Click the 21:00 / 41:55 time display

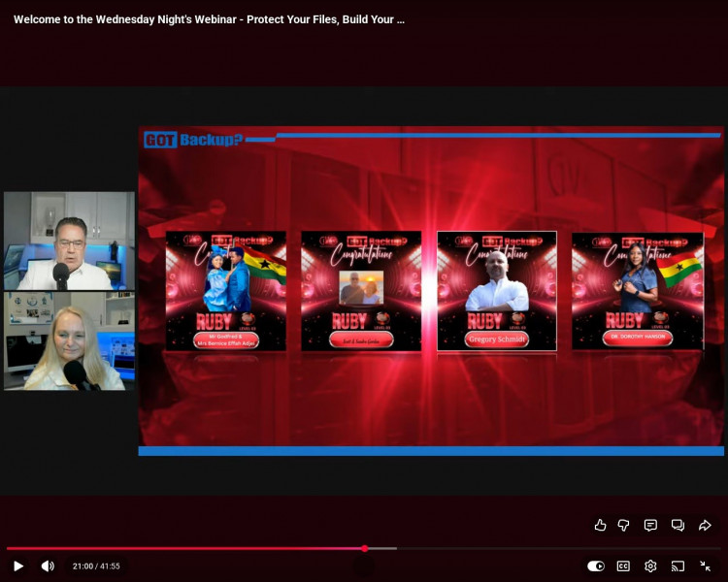tap(96, 566)
